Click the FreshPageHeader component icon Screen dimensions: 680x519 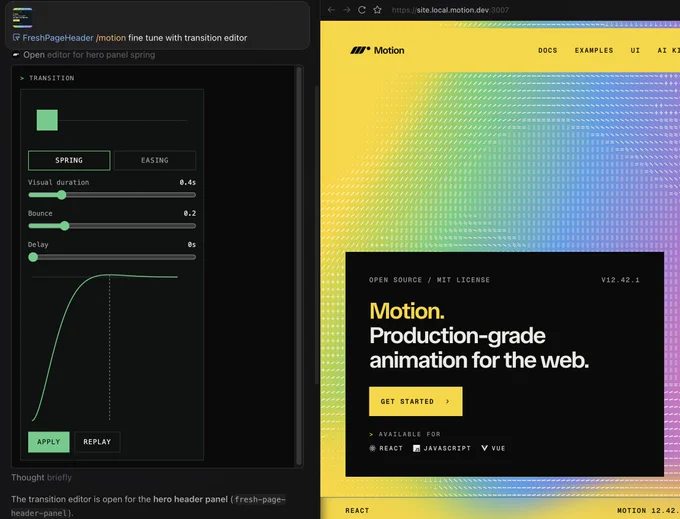point(16,38)
